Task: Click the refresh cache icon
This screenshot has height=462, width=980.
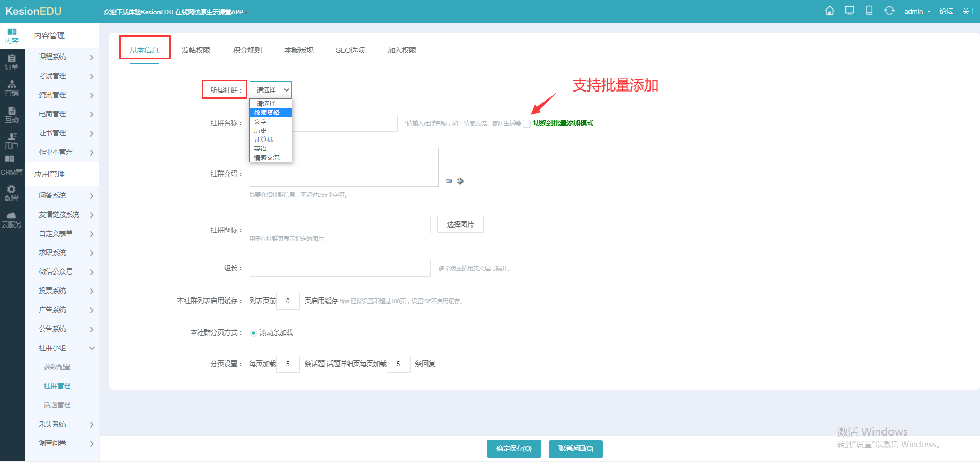Action: 889,11
